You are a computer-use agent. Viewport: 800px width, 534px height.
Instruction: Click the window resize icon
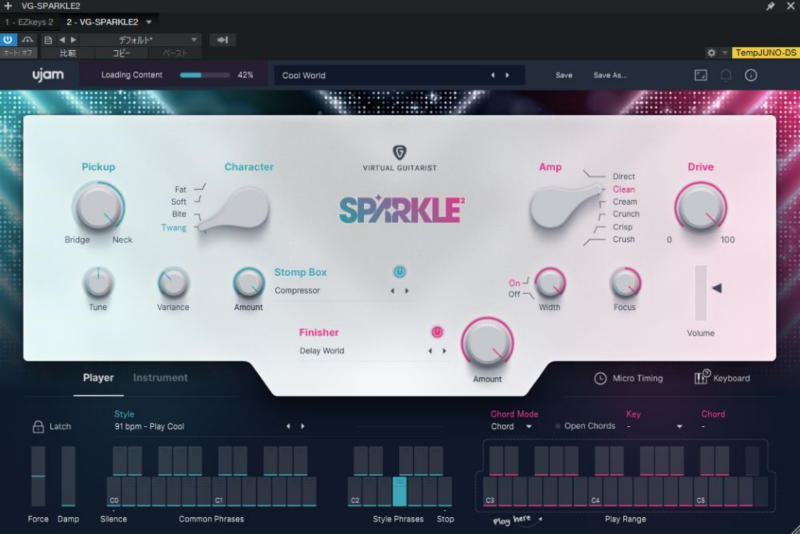point(700,75)
